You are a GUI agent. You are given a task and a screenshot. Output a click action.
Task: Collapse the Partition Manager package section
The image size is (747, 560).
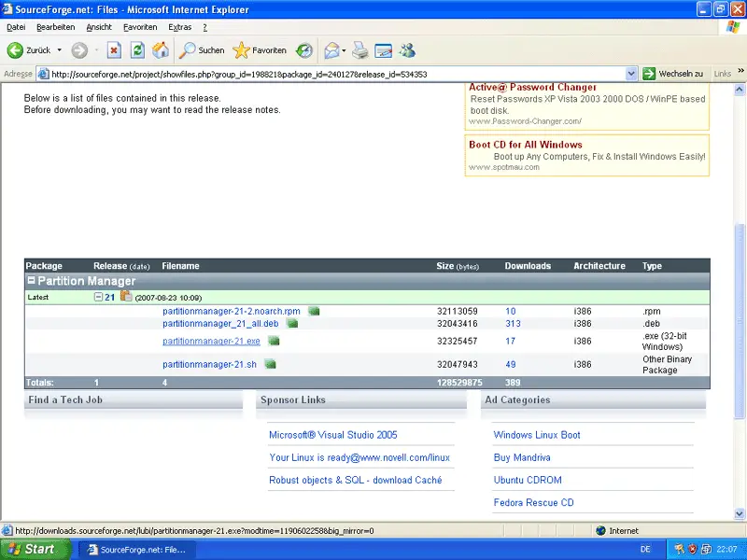tap(31, 281)
